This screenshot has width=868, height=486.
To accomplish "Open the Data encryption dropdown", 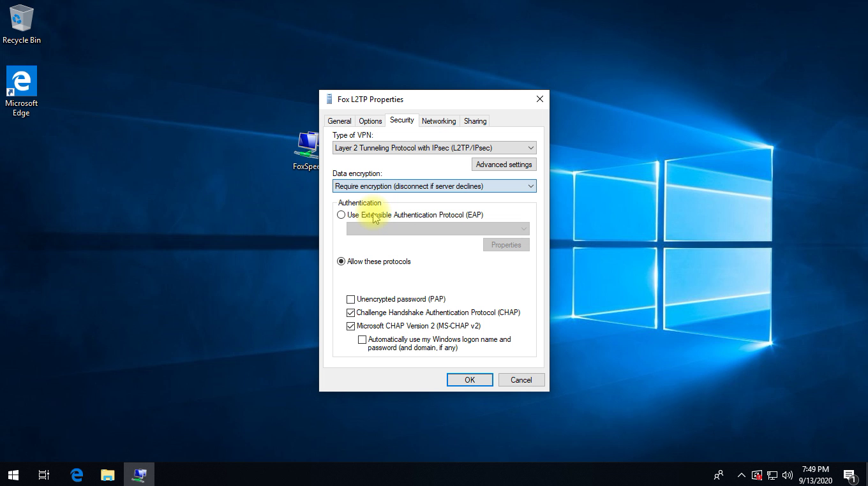I will (434, 186).
